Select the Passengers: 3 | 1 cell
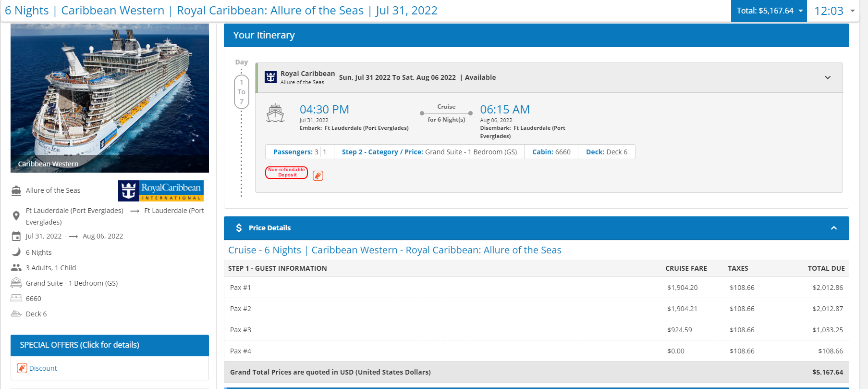868x389 pixels. point(300,152)
